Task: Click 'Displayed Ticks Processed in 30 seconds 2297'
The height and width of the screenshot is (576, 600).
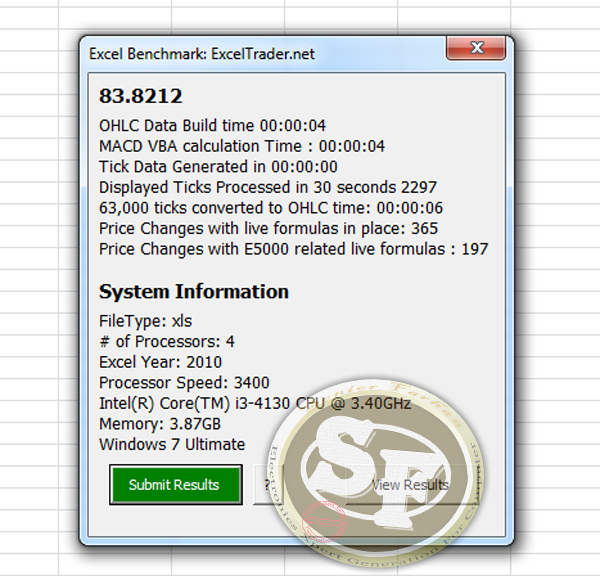Action: pyautogui.click(x=268, y=188)
